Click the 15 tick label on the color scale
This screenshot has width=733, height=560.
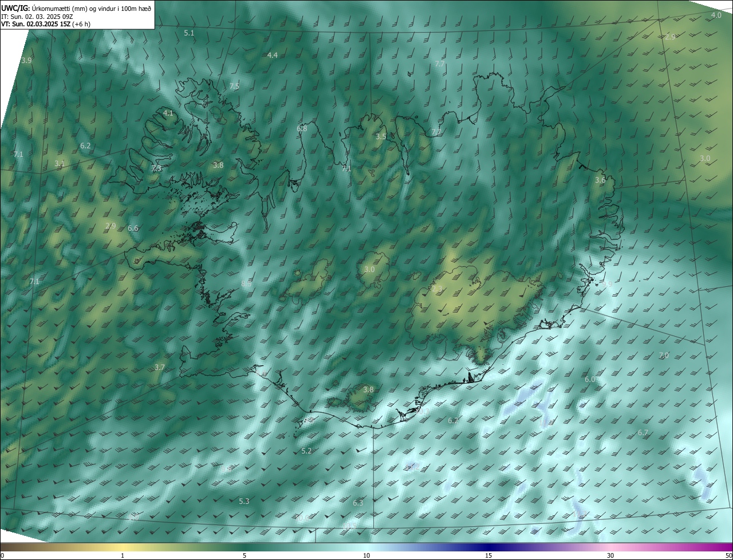pyautogui.click(x=488, y=555)
